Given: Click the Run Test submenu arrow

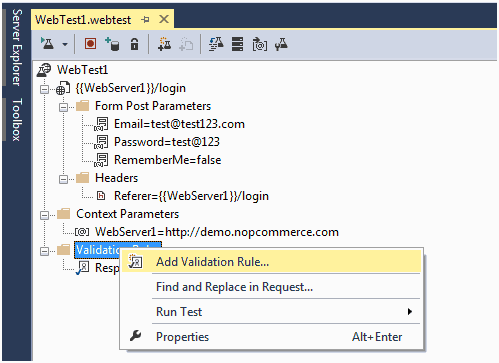Looking at the screenshot, I should click(x=410, y=312).
